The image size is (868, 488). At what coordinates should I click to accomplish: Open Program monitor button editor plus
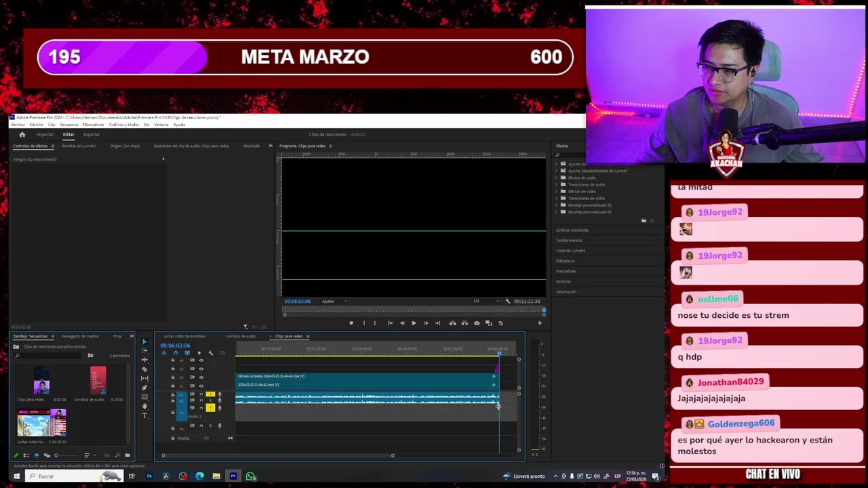tap(540, 323)
